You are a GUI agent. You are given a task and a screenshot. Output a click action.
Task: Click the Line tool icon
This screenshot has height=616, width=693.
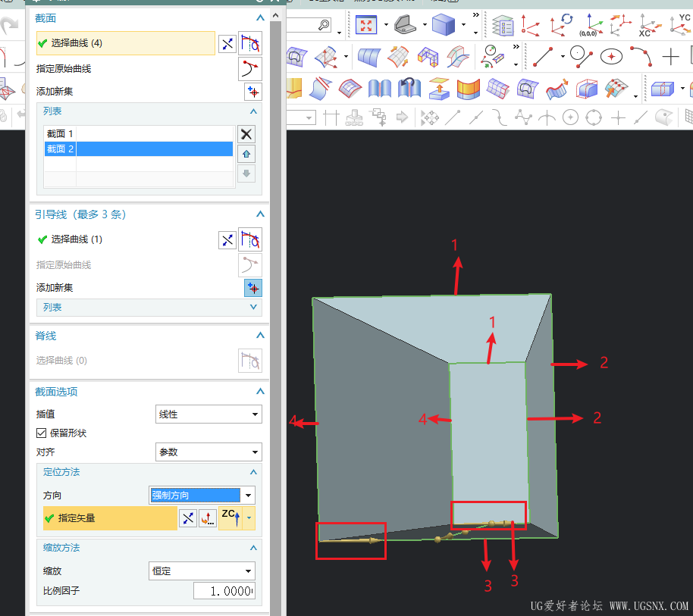coord(543,57)
